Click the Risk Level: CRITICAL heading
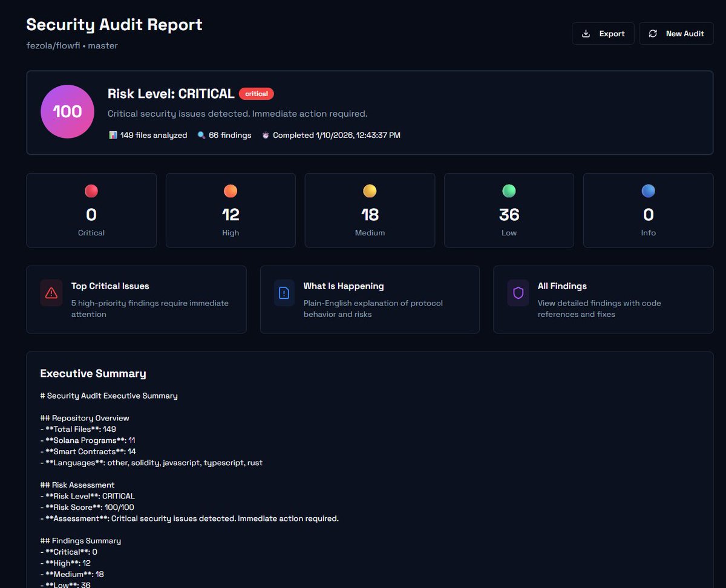 (x=171, y=94)
